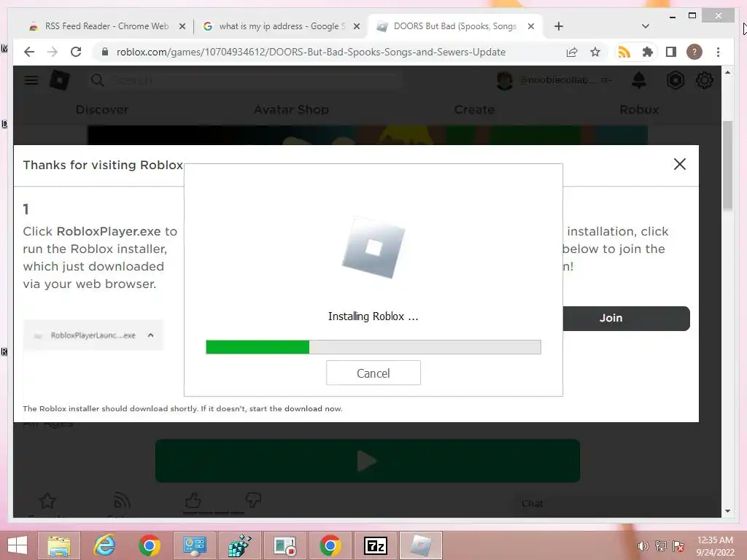The width and height of the screenshot is (747, 560).
Task: Click the Roblox home logo
Action: pos(60,80)
